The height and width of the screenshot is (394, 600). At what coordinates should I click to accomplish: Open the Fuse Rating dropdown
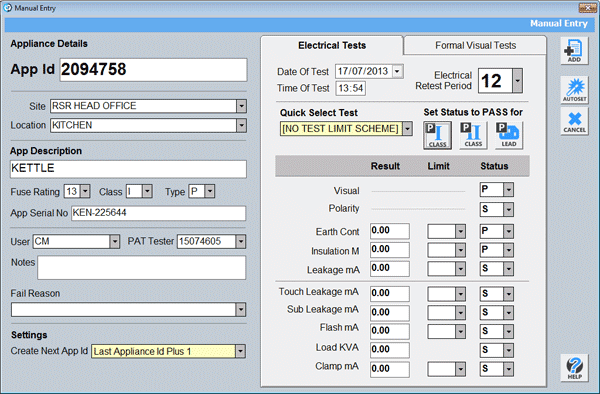pos(85,191)
